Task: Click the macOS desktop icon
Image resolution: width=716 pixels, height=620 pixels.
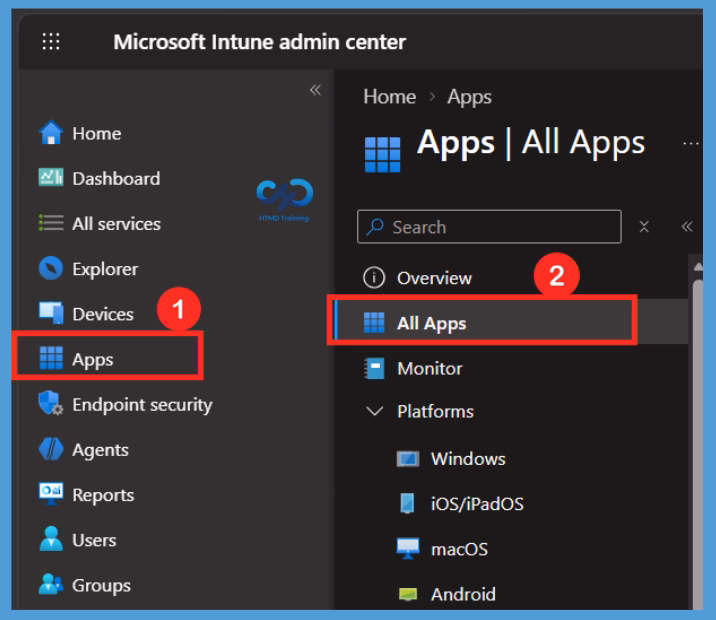Action: [407, 548]
